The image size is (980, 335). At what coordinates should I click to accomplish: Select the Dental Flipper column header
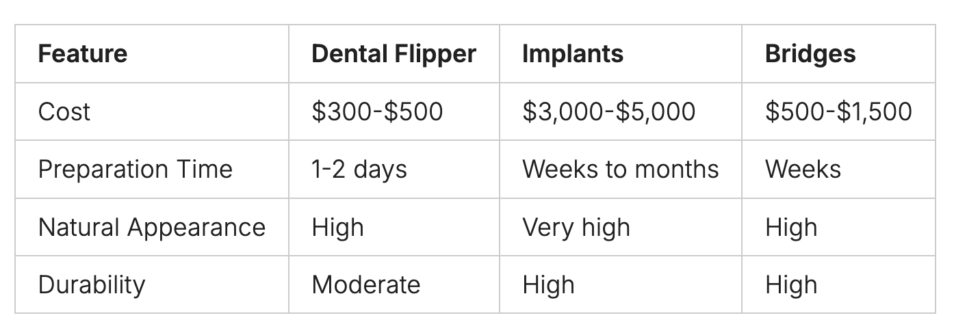[394, 54]
